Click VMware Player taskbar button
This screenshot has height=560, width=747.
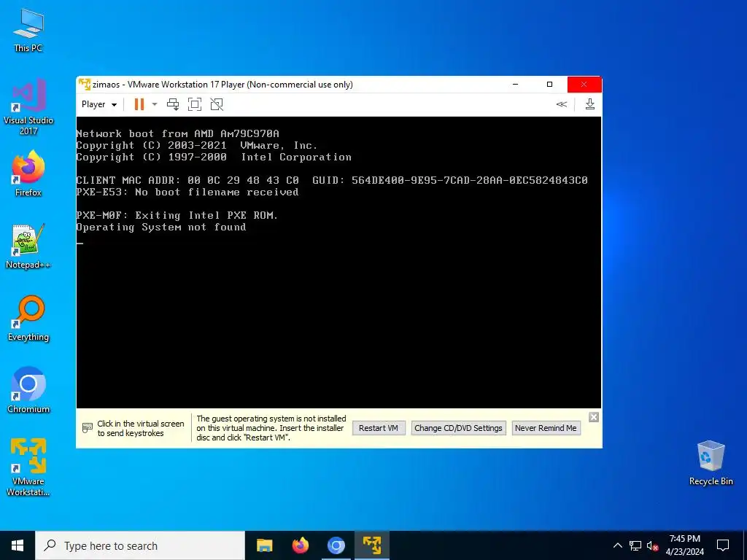[x=371, y=545]
